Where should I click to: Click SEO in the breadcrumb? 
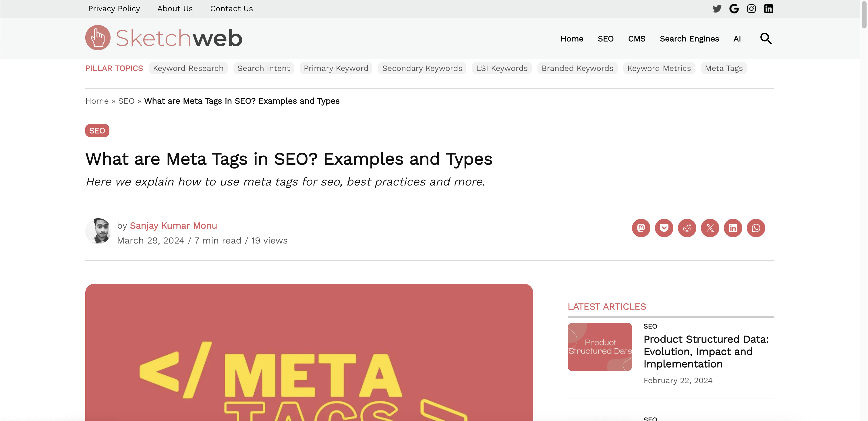126,101
